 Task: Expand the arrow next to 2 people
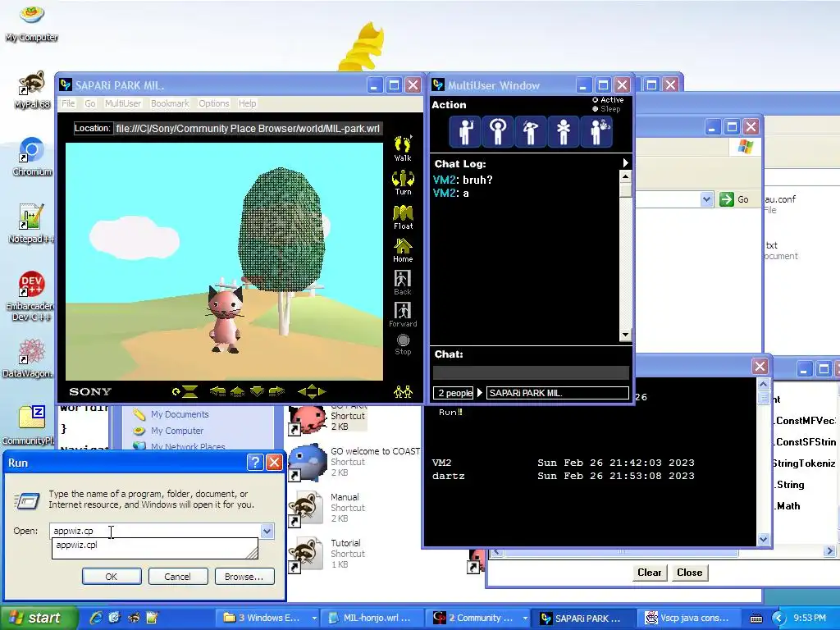(480, 393)
